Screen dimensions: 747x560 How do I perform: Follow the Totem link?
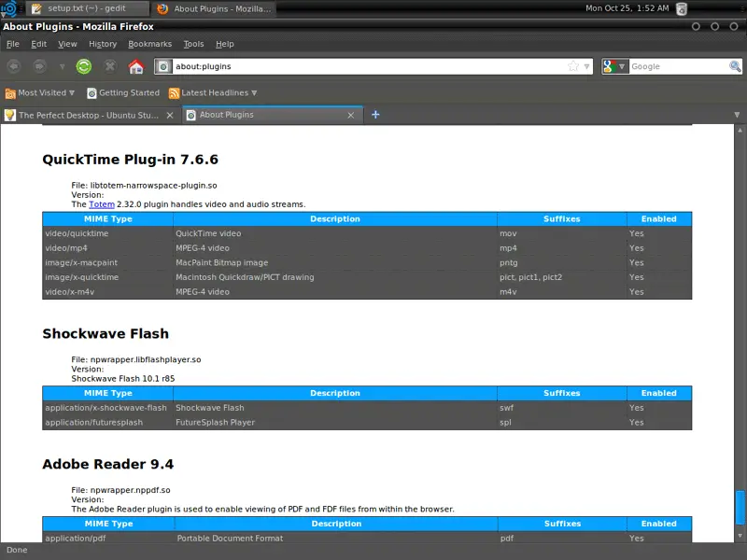(102, 204)
